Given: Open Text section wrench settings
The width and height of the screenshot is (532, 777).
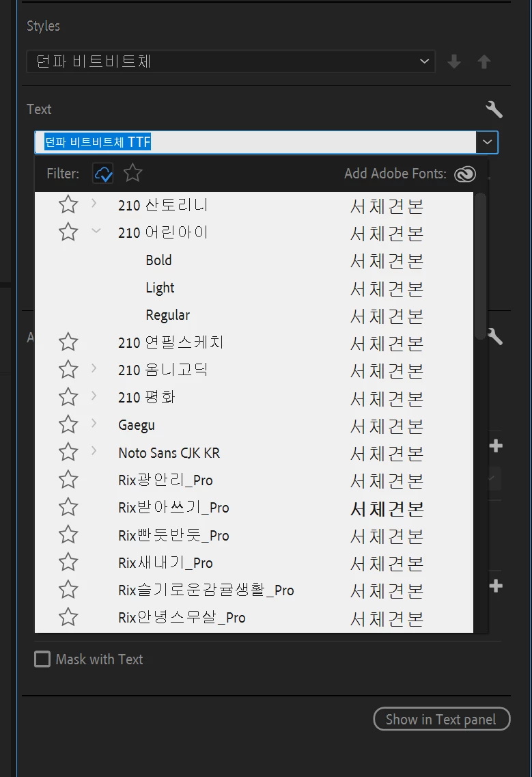Looking at the screenshot, I should [494, 109].
